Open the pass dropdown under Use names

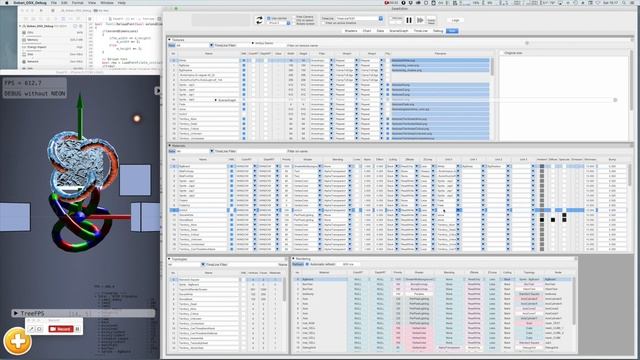click(x=279, y=23)
